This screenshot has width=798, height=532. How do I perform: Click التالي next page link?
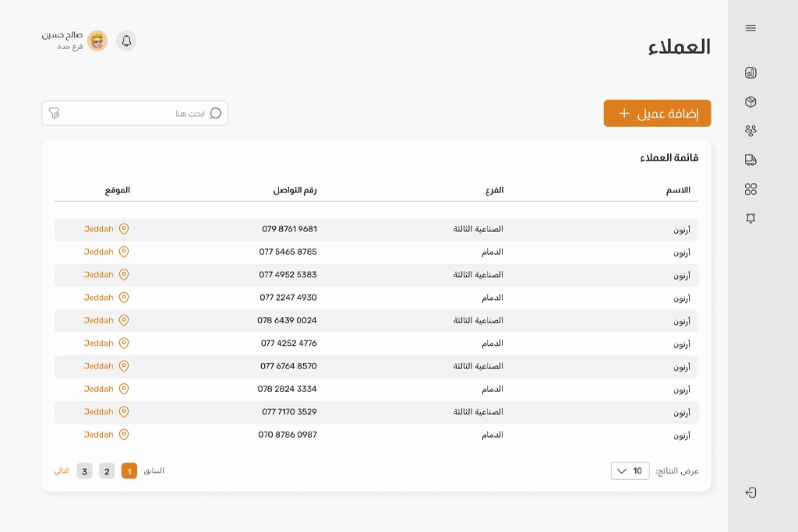point(62,470)
